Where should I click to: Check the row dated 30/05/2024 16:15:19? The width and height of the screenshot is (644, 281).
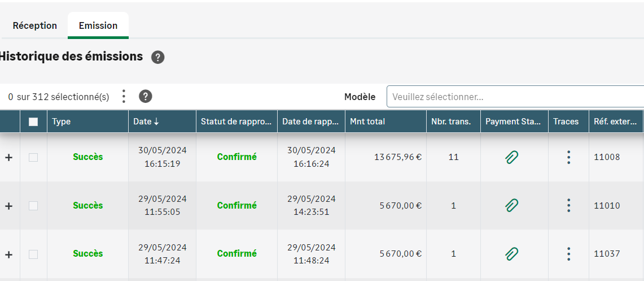click(33, 158)
